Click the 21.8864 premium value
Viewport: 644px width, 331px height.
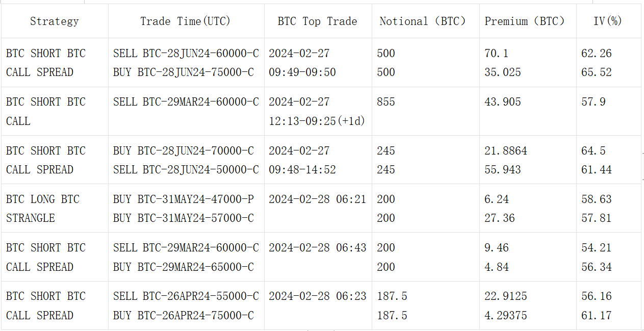(505, 151)
